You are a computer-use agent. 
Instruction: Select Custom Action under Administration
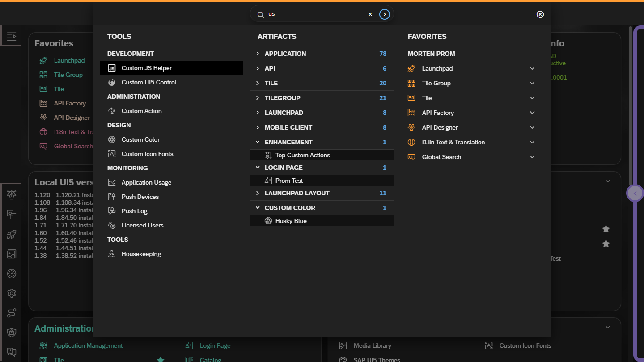tap(141, 111)
